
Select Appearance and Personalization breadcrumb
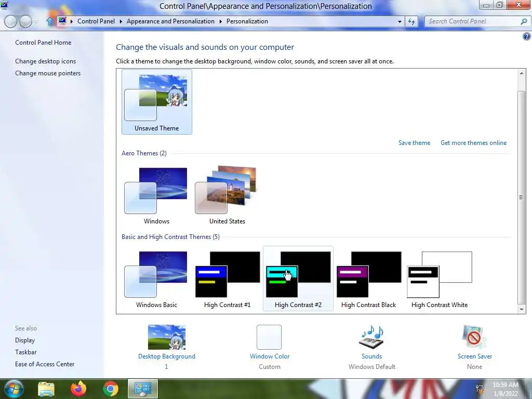(x=170, y=21)
